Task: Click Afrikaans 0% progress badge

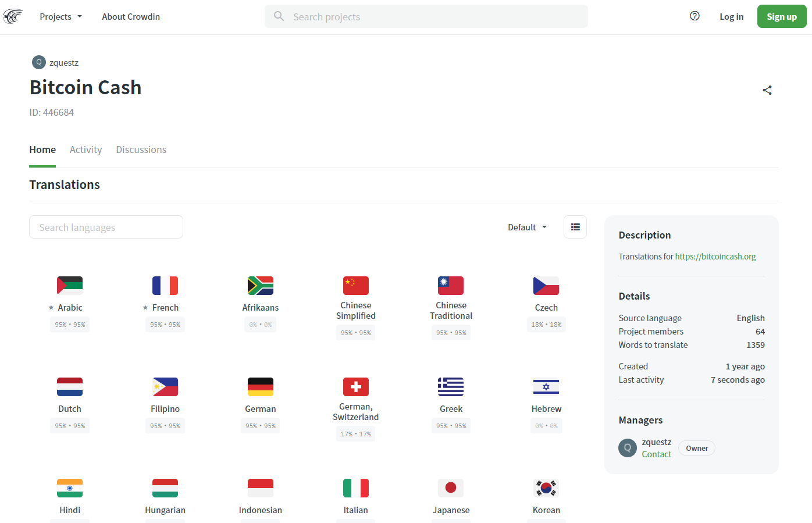Action: pos(261,325)
